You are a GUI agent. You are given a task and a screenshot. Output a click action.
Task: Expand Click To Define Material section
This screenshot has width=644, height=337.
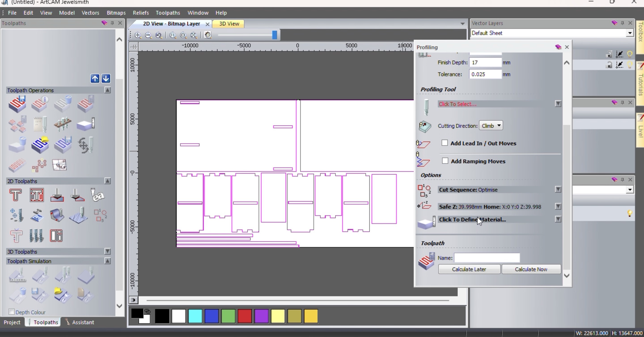(558, 219)
